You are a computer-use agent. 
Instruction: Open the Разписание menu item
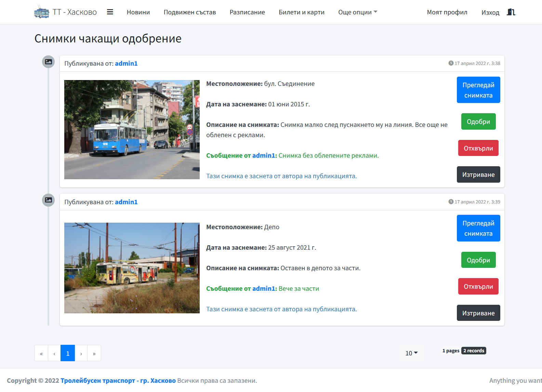click(247, 12)
